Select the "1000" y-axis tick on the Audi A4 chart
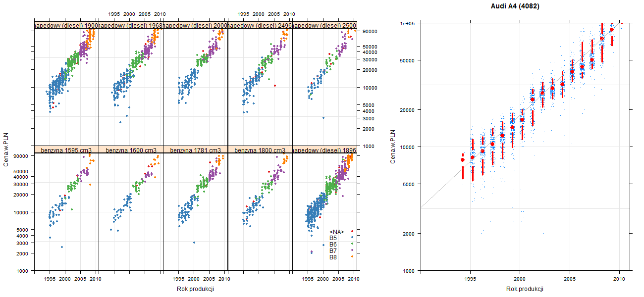The height and width of the screenshot is (297, 644). coord(409,271)
